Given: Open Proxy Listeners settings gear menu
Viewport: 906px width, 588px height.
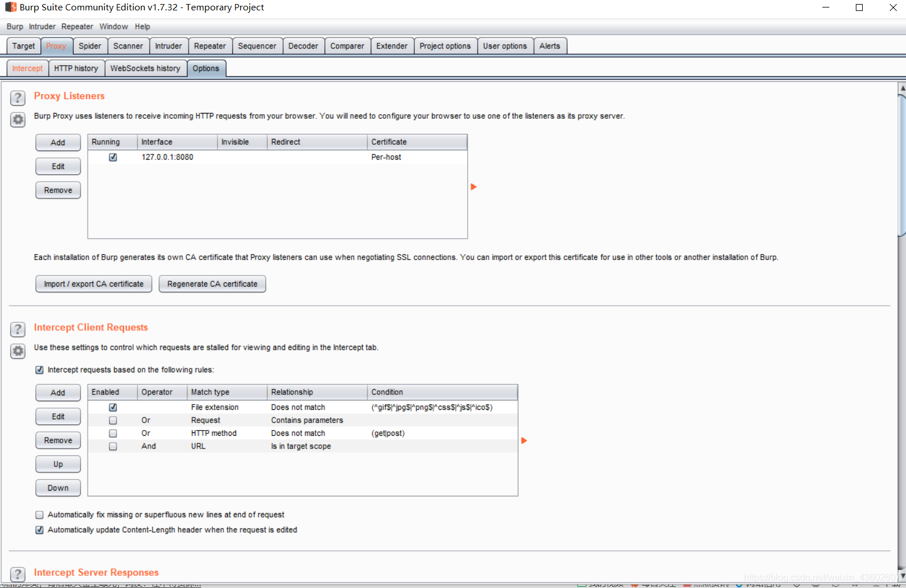Looking at the screenshot, I should [x=18, y=119].
